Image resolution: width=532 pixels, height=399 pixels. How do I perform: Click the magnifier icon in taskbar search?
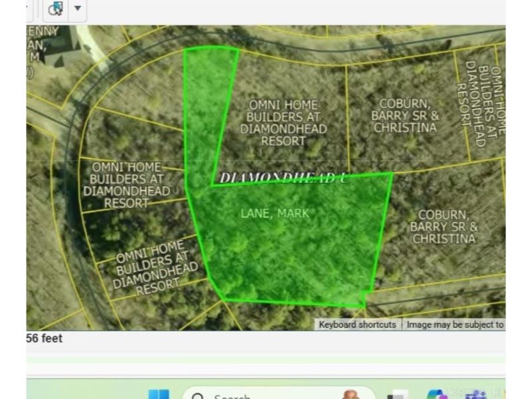pos(198,395)
